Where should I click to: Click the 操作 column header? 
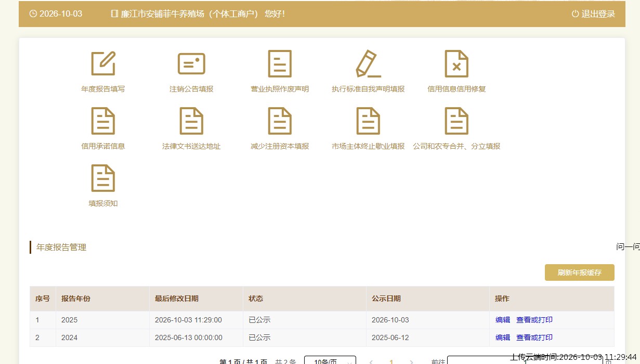point(502,298)
